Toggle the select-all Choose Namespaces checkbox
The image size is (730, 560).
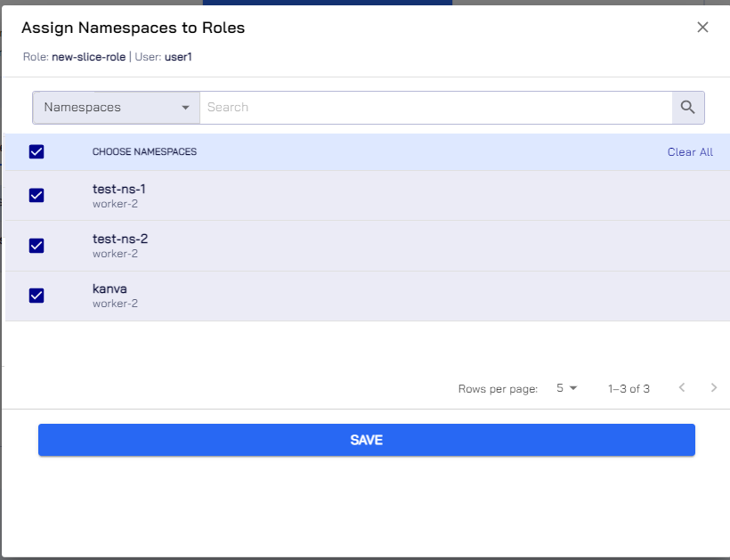click(x=36, y=151)
